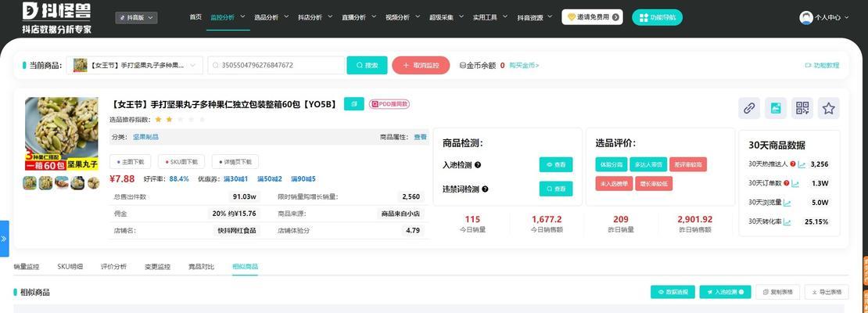Expand the 选品分析 menu
Viewport: 868px width, 313px height.
[x=272, y=17]
